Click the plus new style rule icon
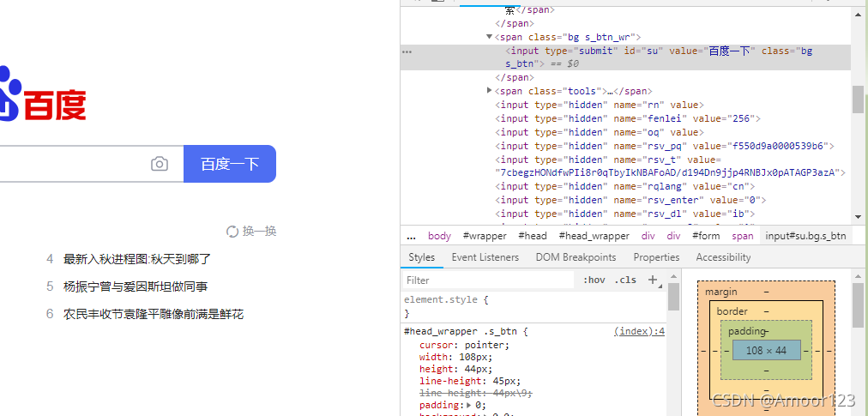 pyautogui.click(x=653, y=280)
